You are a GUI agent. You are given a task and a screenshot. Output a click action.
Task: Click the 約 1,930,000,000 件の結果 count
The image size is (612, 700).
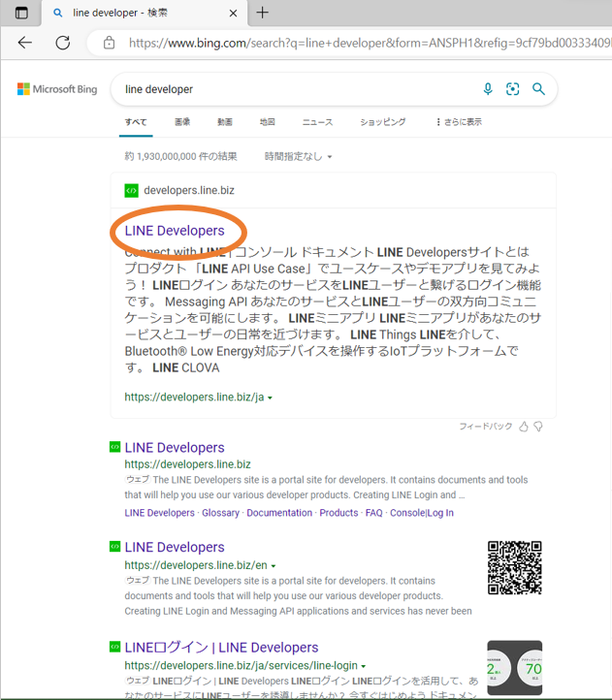181,157
